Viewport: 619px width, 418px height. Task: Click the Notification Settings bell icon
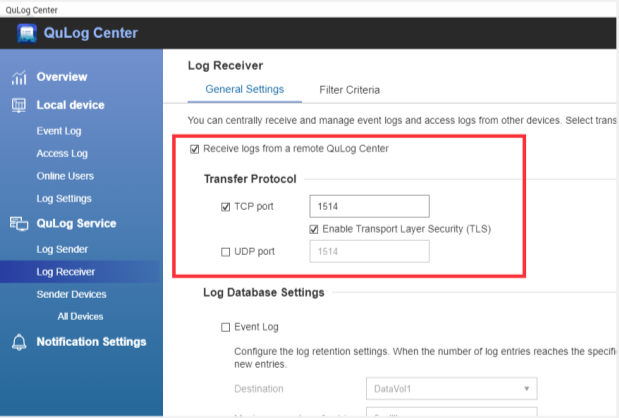pos(19,342)
